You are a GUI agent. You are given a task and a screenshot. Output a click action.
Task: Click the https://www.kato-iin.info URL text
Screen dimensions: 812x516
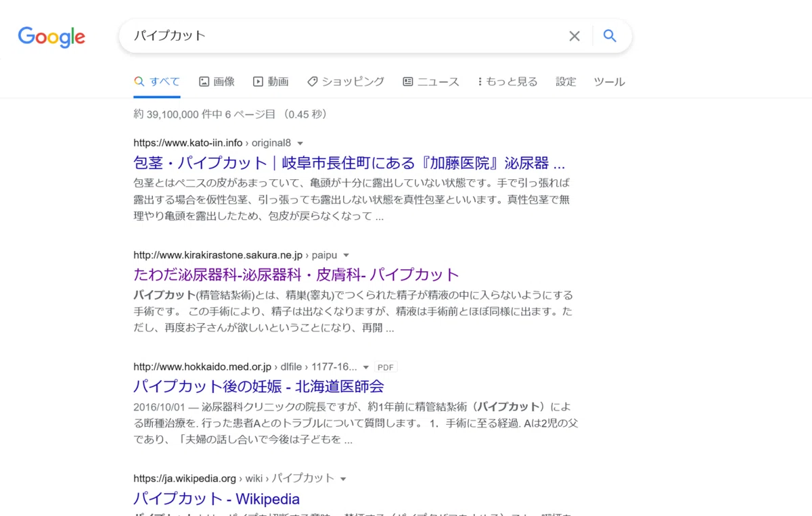(187, 143)
